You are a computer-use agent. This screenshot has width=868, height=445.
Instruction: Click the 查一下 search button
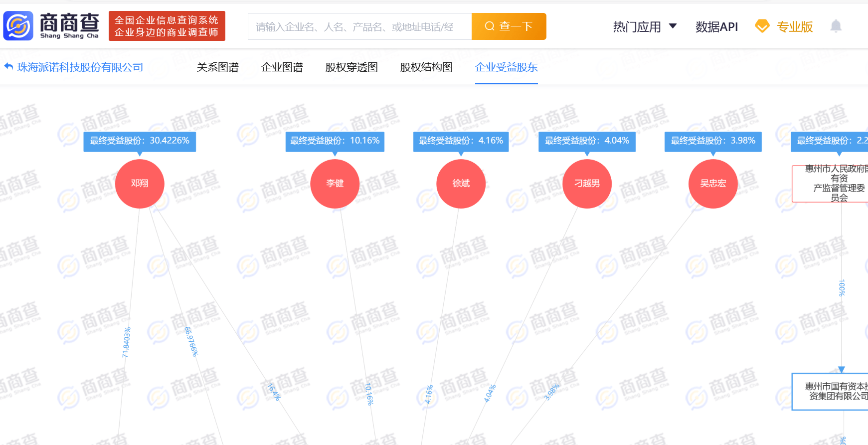tap(509, 26)
